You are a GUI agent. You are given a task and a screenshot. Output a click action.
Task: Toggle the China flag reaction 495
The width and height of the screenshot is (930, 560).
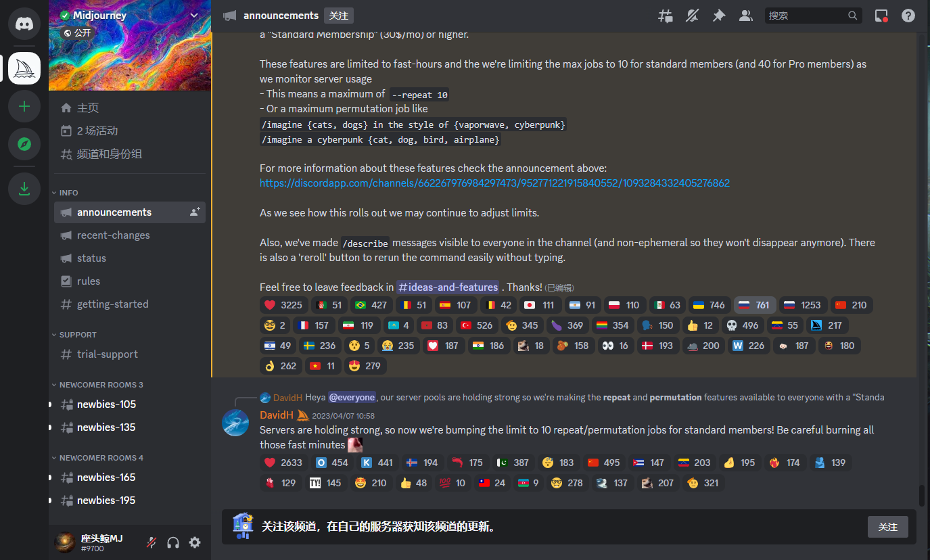[604, 463]
